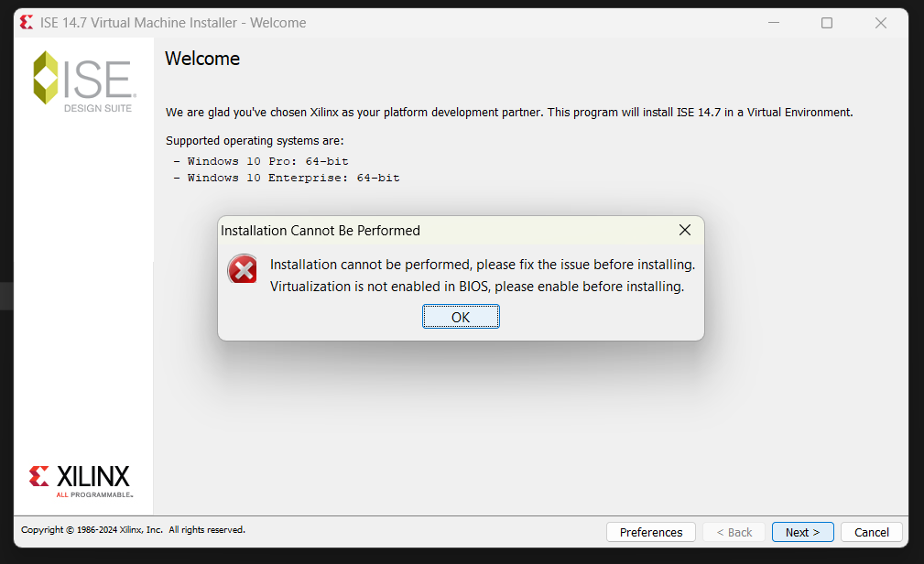This screenshot has width=924, height=564.
Task: Click the Xilinx All Programmable logo
Action: tap(81, 481)
